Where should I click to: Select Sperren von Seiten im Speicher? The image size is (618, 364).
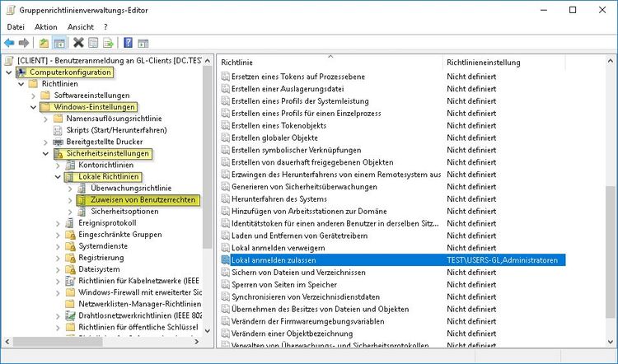tap(283, 284)
